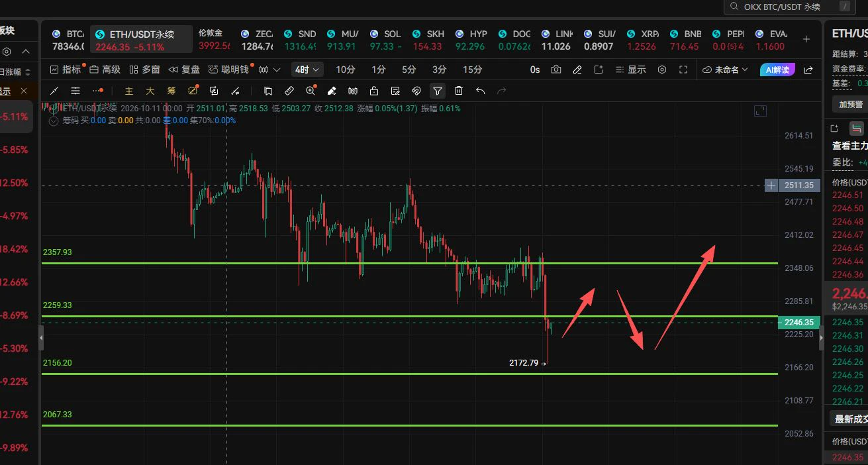Expand the 未命名 layout dropdown
The width and height of the screenshot is (868, 465).
[725, 70]
